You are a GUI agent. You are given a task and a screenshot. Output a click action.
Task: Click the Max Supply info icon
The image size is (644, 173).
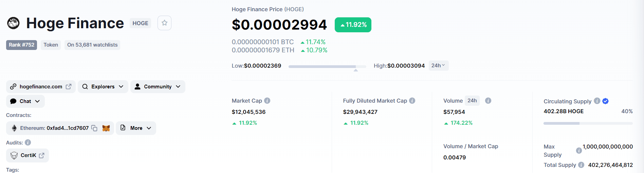click(579, 150)
